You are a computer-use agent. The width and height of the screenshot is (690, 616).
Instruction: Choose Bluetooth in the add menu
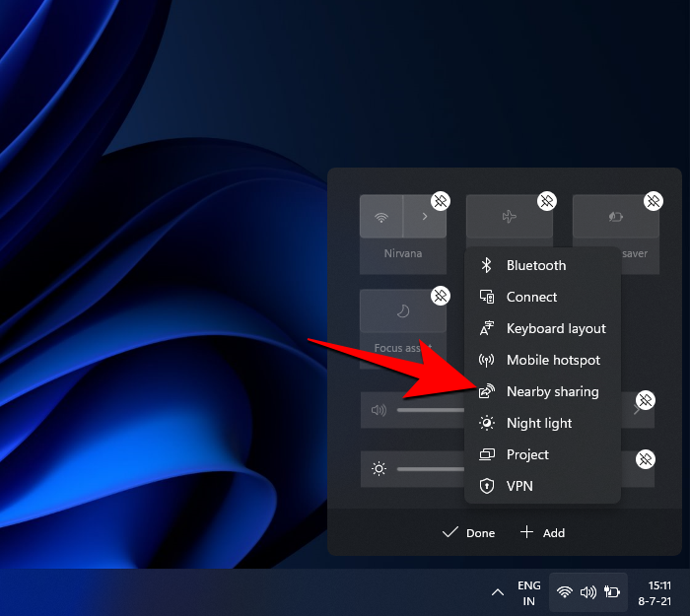coord(535,265)
